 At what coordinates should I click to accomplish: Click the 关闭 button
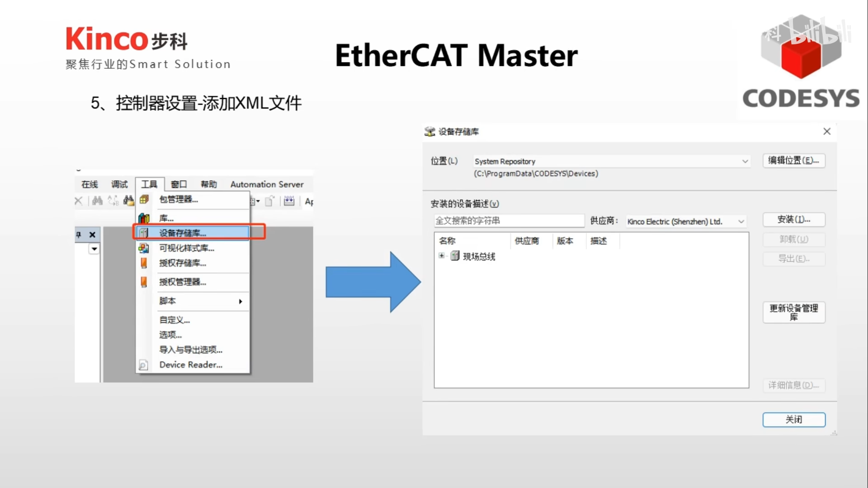(x=794, y=420)
